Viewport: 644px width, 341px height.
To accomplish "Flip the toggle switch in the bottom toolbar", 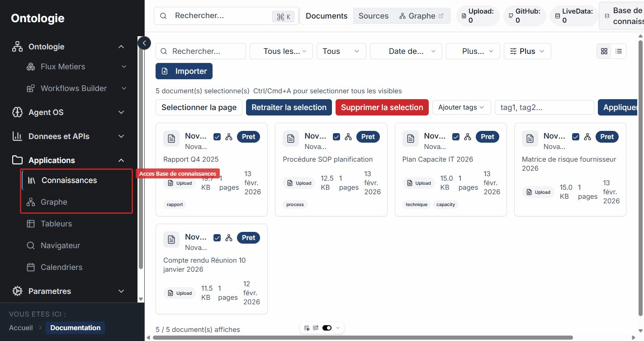I will tap(327, 327).
